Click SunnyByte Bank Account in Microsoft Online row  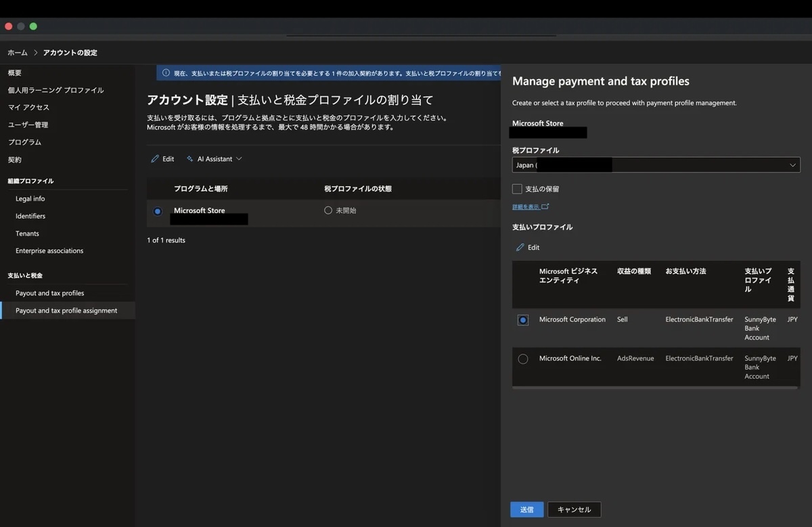pyautogui.click(x=760, y=367)
